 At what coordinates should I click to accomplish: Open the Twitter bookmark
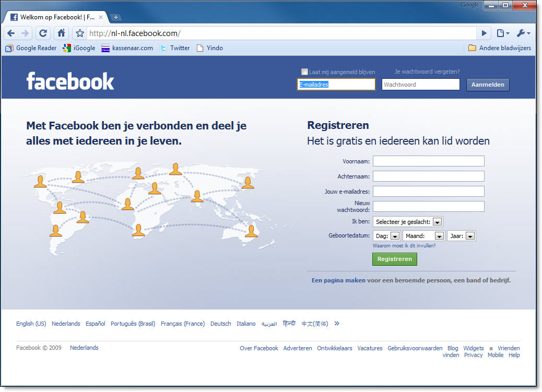pyautogui.click(x=175, y=48)
